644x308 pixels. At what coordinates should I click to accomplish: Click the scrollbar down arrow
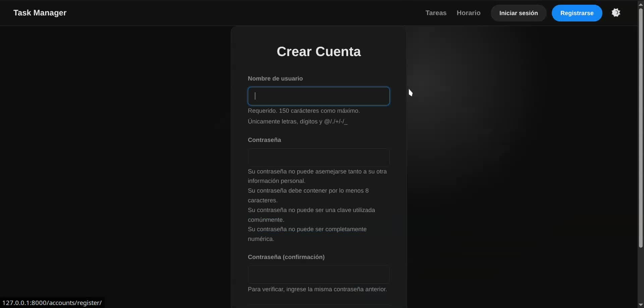coord(641,304)
